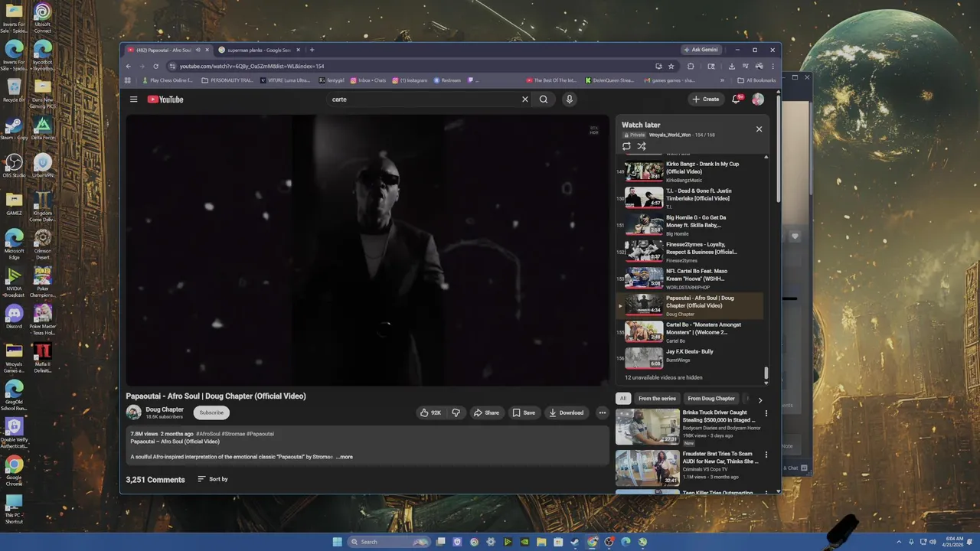Open the Restream bookmark
Viewport: 980px width, 551px height.
(447, 80)
